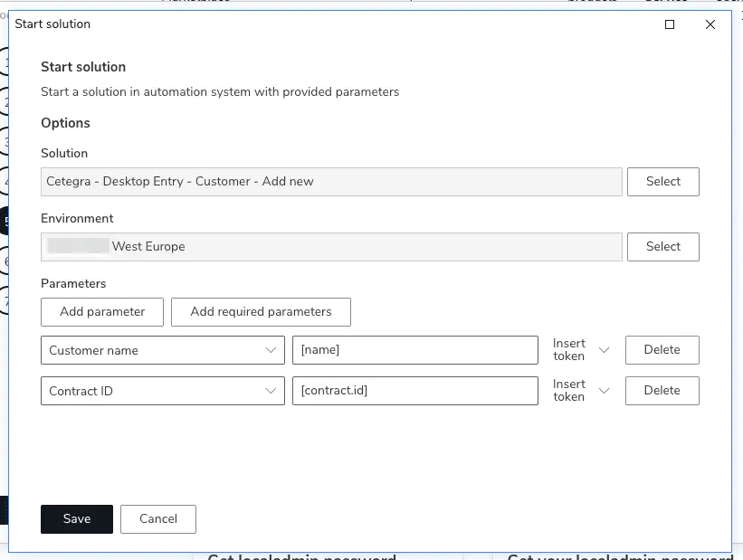Viewport: 743px width, 560px height.
Task: Click the Solution field showing Cetegra Desktop Entry
Action: coord(330,181)
